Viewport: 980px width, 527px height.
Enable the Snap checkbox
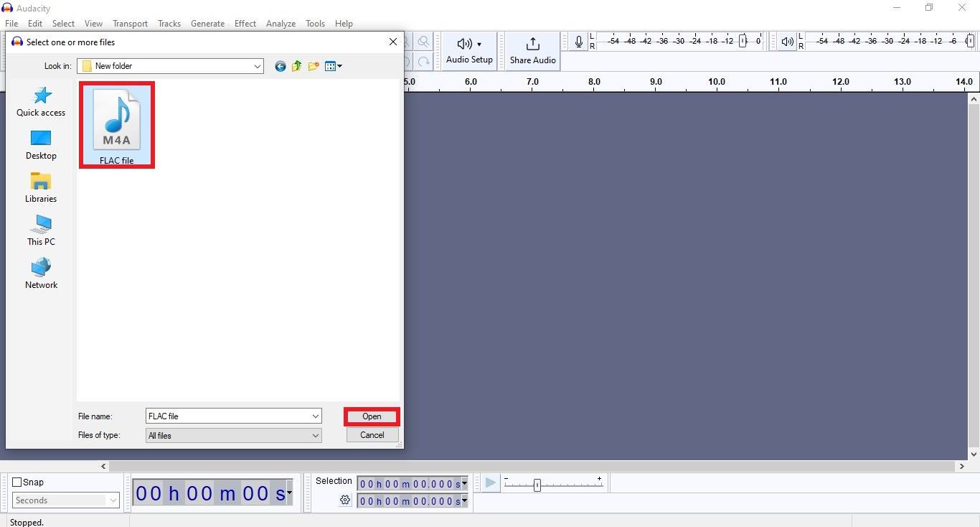click(16, 482)
